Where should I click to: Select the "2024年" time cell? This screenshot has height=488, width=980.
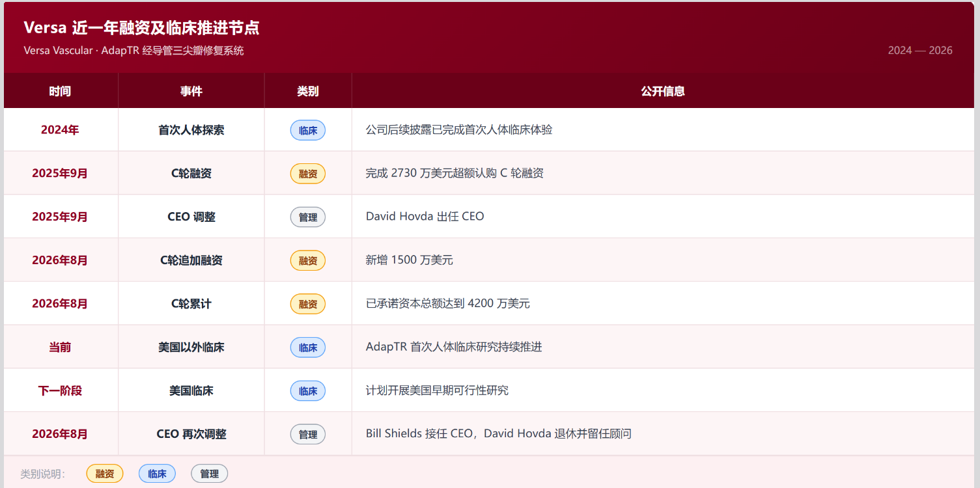coord(60,130)
